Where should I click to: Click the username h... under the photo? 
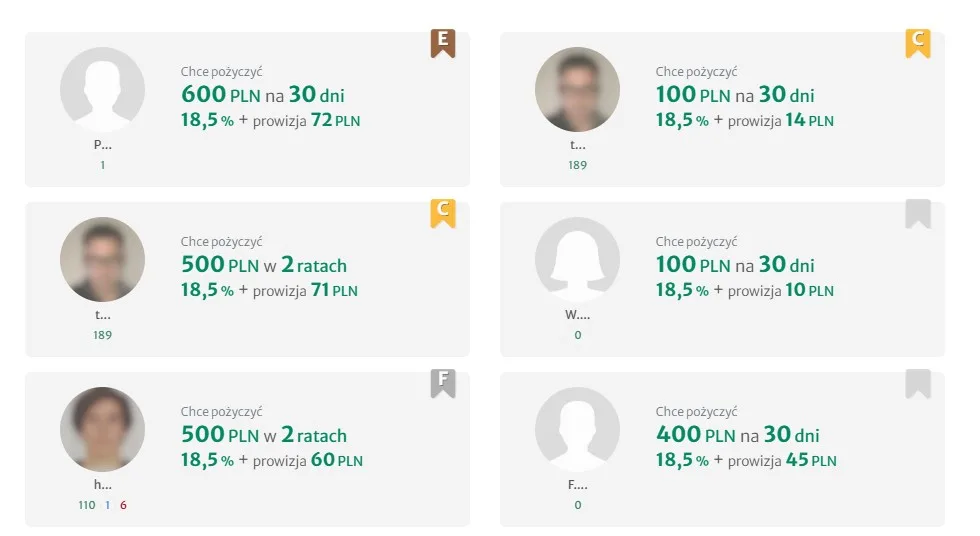(x=102, y=485)
